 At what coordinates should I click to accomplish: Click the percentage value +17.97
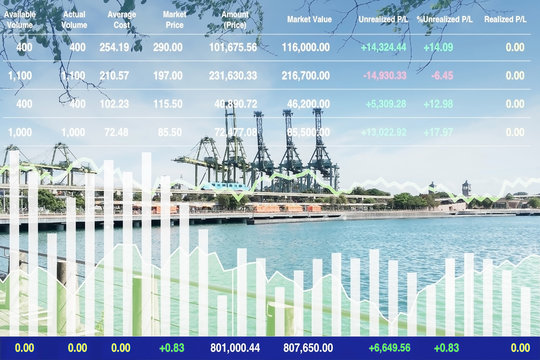tap(438, 132)
